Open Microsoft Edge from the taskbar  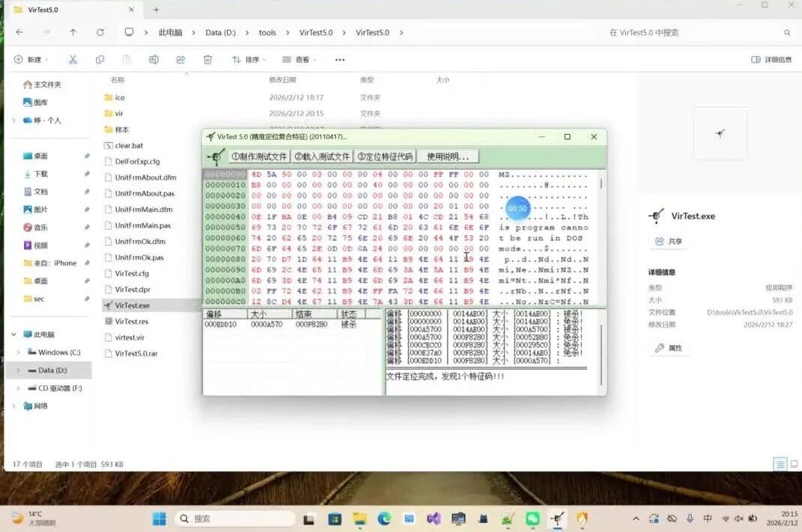[x=384, y=519]
